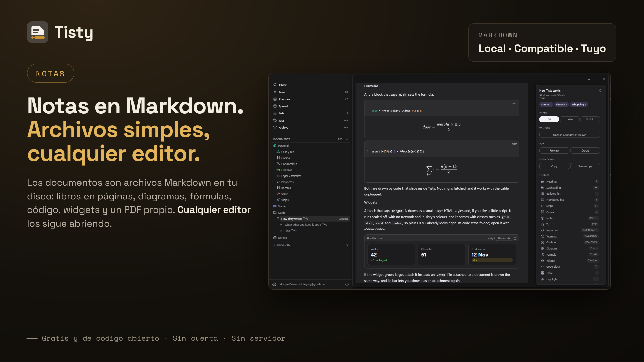Screen dimensions: 644x362
Task: Insert a Heading format
Action: tap(570, 182)
